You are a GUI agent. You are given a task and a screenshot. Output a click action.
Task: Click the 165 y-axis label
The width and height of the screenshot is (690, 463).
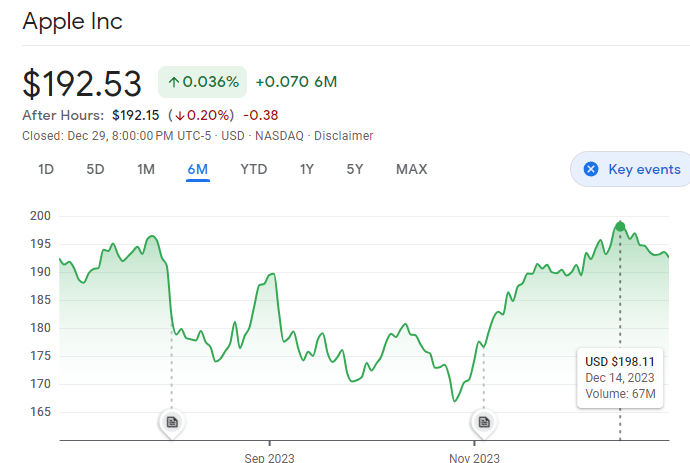point(40,412)
